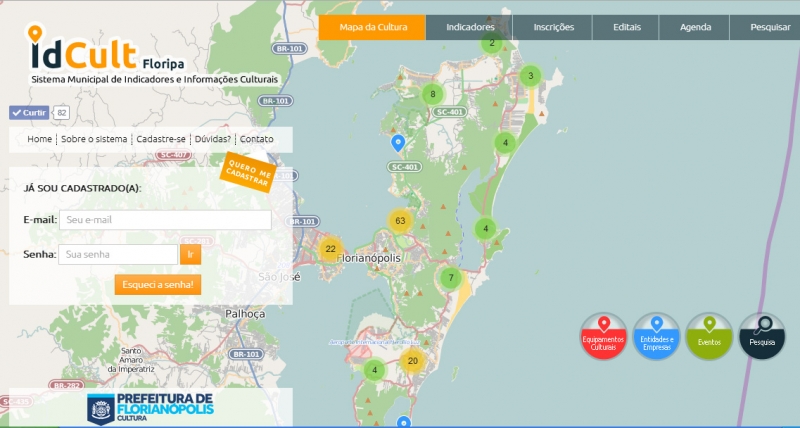Image resolution: width=800 pixels, height=428 pixels.
Task: Open the map cluster marked 3
Action: (x=531, y=76)
